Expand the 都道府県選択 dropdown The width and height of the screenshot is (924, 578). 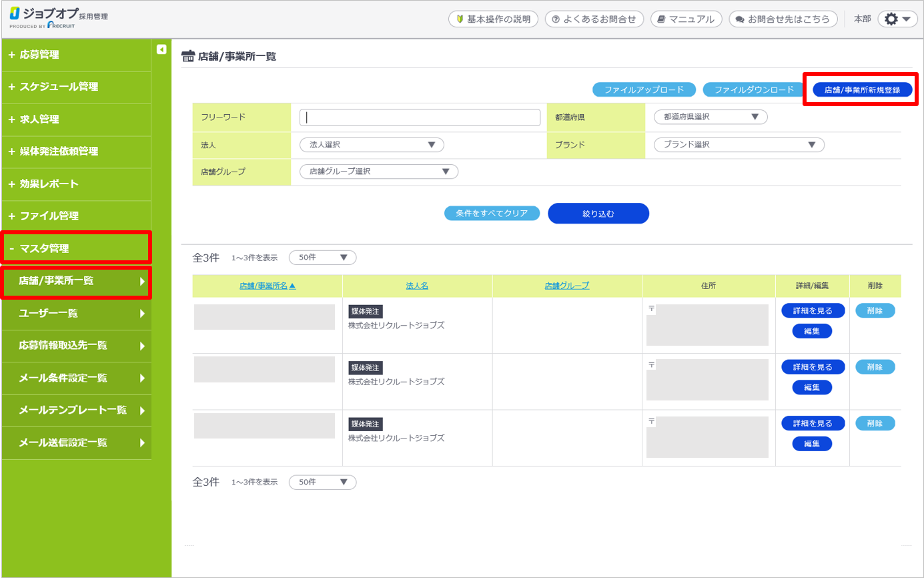click(x=711, y=117)
